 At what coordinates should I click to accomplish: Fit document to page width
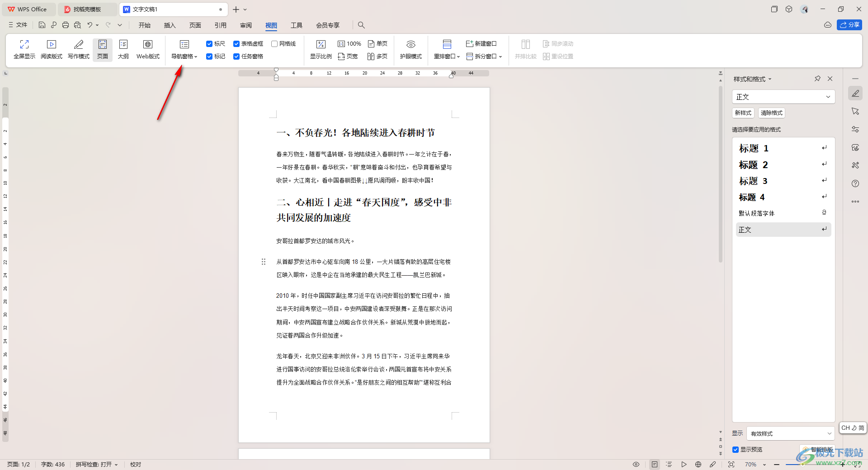pyautogui.click(x=348, y=56)
